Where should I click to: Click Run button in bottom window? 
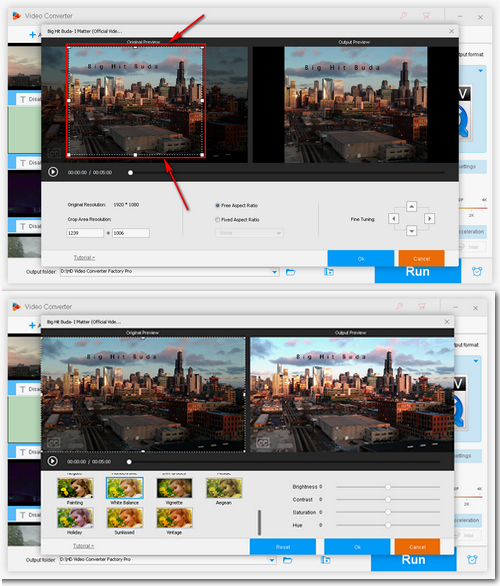[413, 561]
